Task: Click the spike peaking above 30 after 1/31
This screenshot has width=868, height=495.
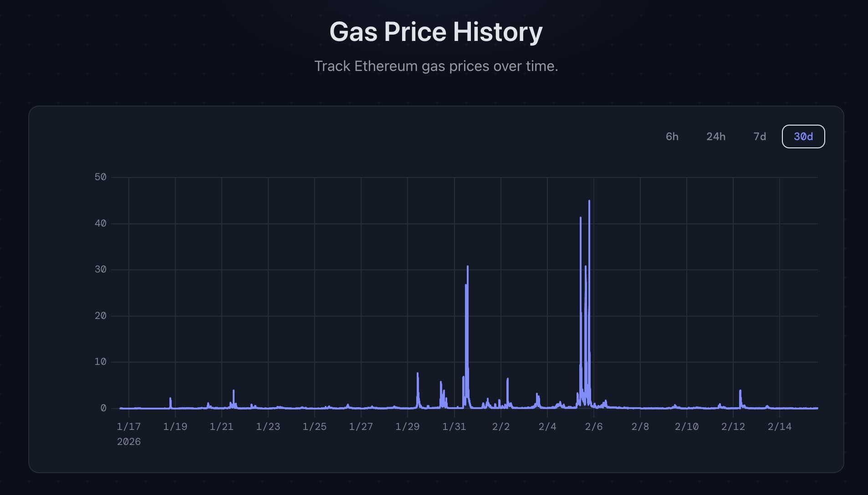Action: pyautogui.click(x=468, y=268)
